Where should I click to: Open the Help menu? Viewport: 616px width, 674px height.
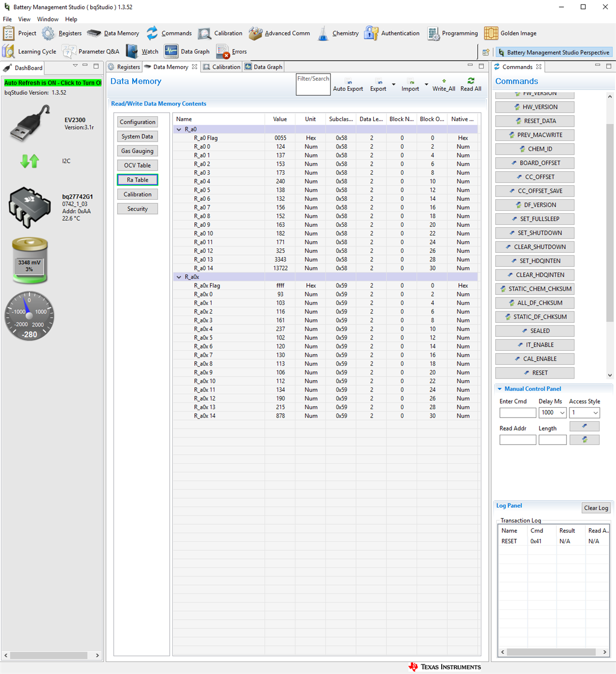click(x=71, y=19)
